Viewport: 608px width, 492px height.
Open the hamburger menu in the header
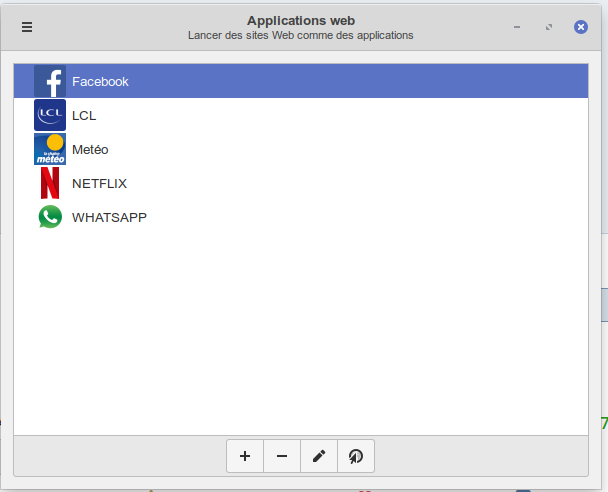pos(27,27)
